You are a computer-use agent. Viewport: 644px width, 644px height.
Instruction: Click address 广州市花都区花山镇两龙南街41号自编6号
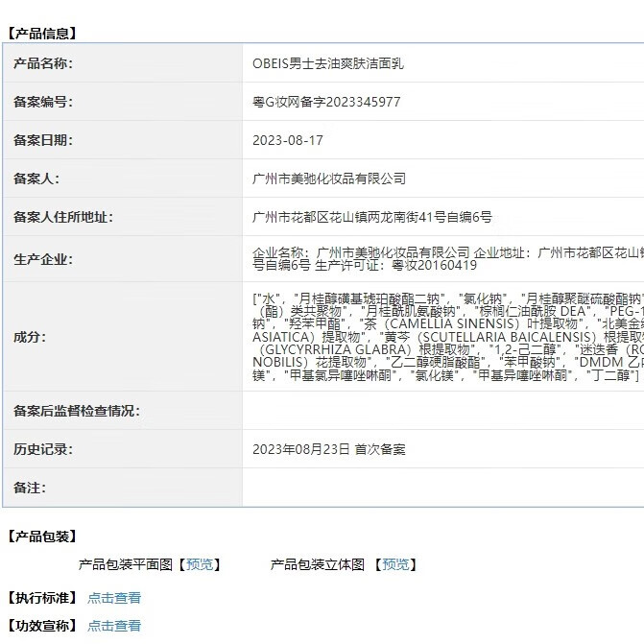click(x=372, y=217)
